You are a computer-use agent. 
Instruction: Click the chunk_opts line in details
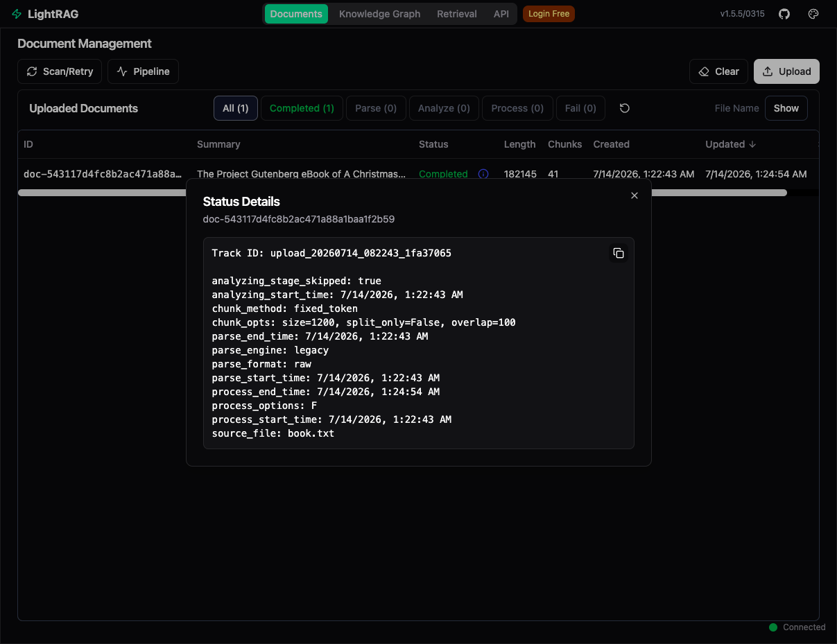(x=363, y=322)
